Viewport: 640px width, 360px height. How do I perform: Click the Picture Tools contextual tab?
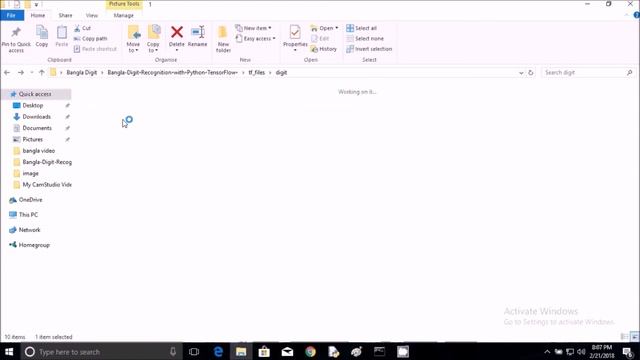124,4
